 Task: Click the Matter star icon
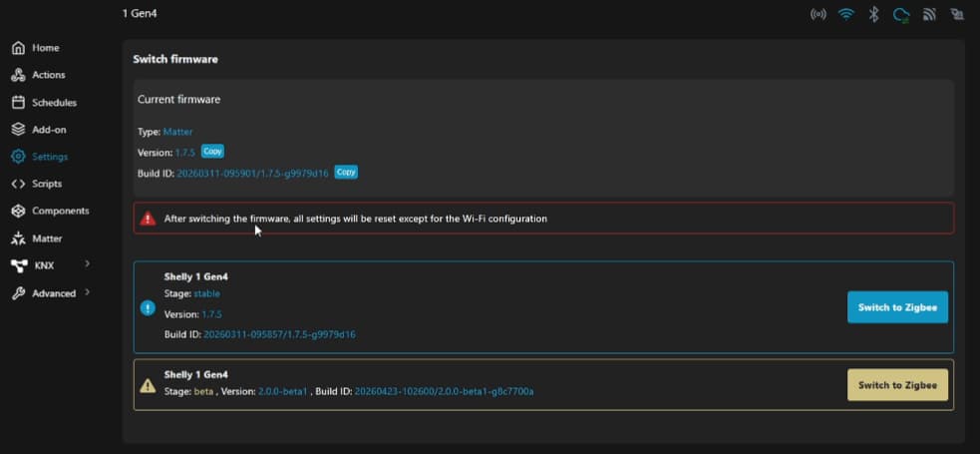(x=19, y=238)
